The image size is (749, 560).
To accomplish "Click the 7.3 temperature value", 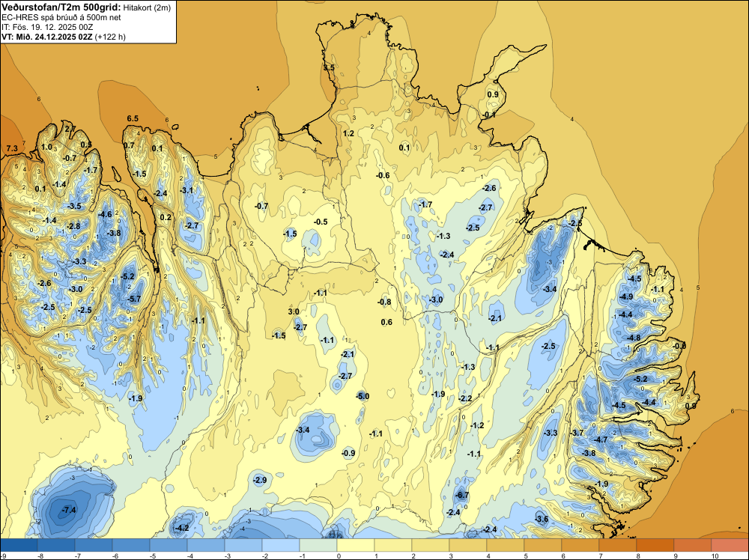I will pos(12,148).
